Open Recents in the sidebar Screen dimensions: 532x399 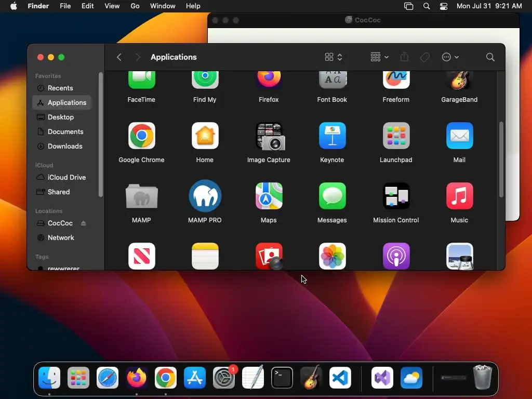62,88
